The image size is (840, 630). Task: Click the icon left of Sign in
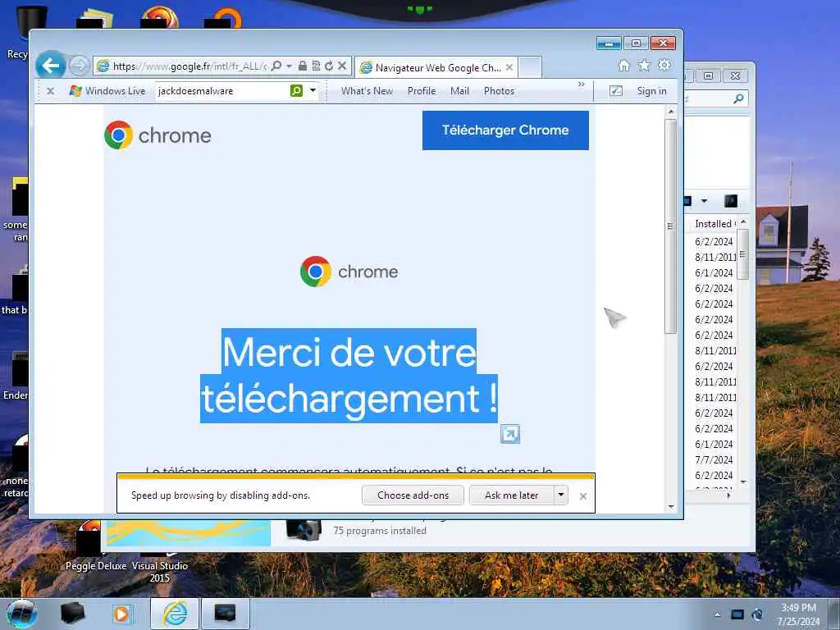tap(616, 91)
